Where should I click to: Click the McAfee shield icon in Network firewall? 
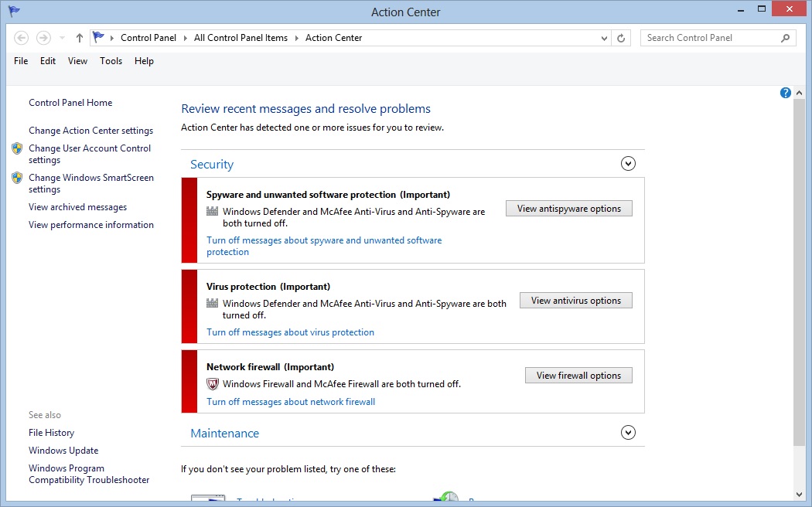click(213, 384)
